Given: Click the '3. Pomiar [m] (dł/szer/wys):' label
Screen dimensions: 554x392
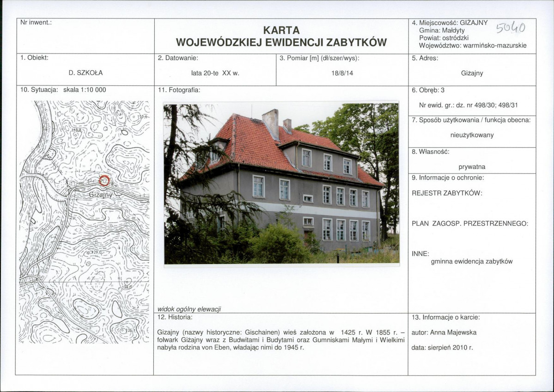Looking at the screenshot, I should pos(319,58).
